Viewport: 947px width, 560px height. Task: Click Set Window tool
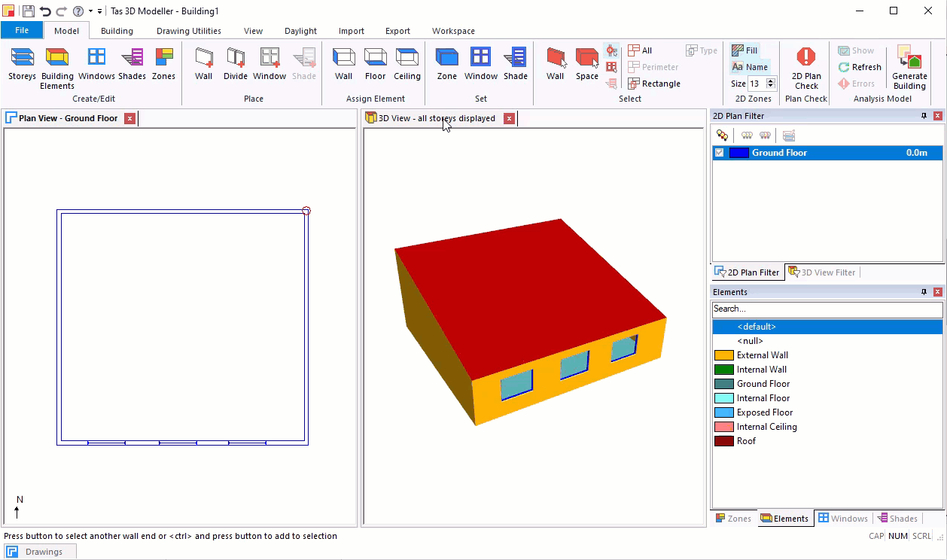pyautogui.click(x=481, y=64)
